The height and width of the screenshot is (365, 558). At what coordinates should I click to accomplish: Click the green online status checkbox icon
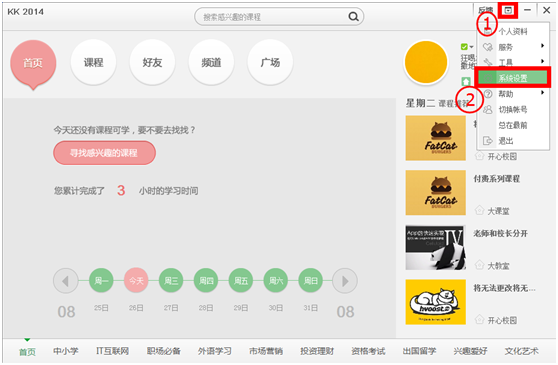click(x=464, y=47)
